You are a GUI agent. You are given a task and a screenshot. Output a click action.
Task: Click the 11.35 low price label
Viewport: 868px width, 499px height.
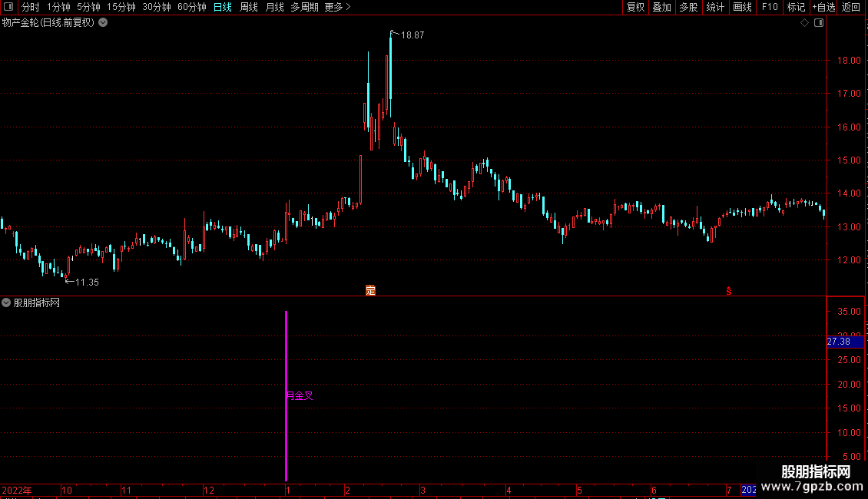click(x=87, y=283)
